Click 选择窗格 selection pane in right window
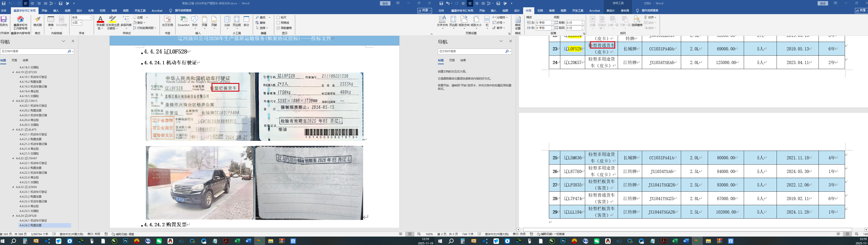 pos(637,22)
